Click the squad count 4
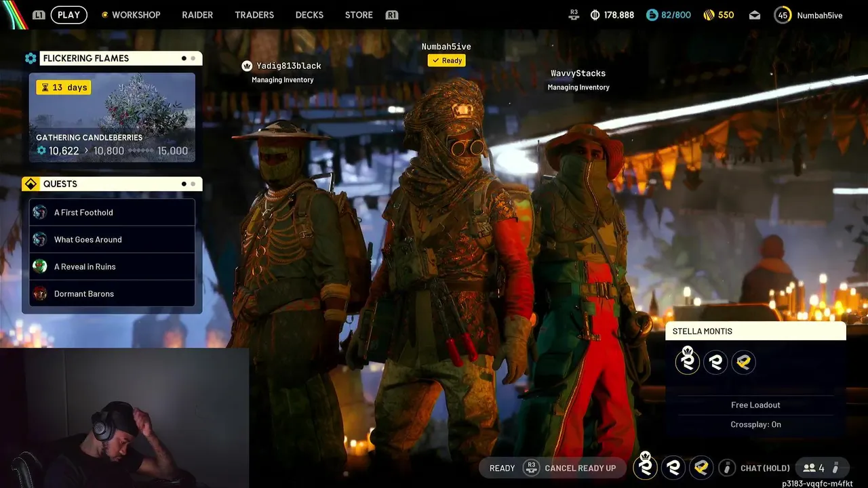Image resolution: width=868 pixels, height=488 pixels. tap(821, 468)
